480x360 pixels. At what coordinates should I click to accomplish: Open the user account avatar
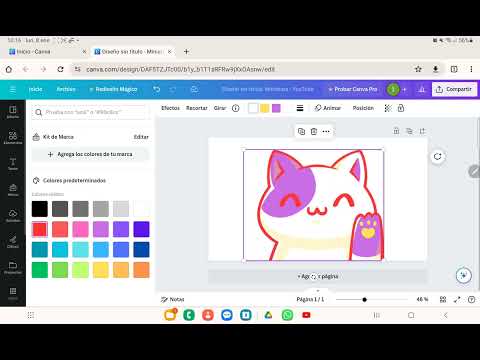393,89
